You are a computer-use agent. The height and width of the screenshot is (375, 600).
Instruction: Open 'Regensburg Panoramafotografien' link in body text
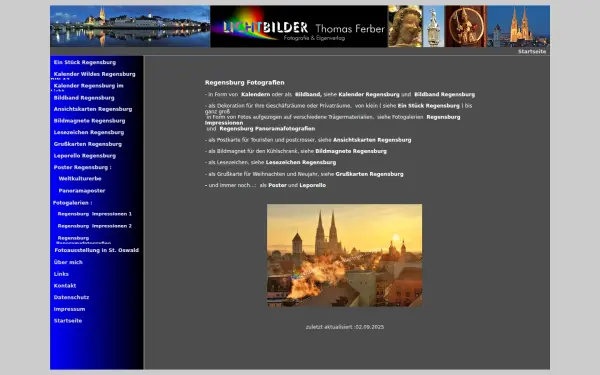(x=267, y=129)
